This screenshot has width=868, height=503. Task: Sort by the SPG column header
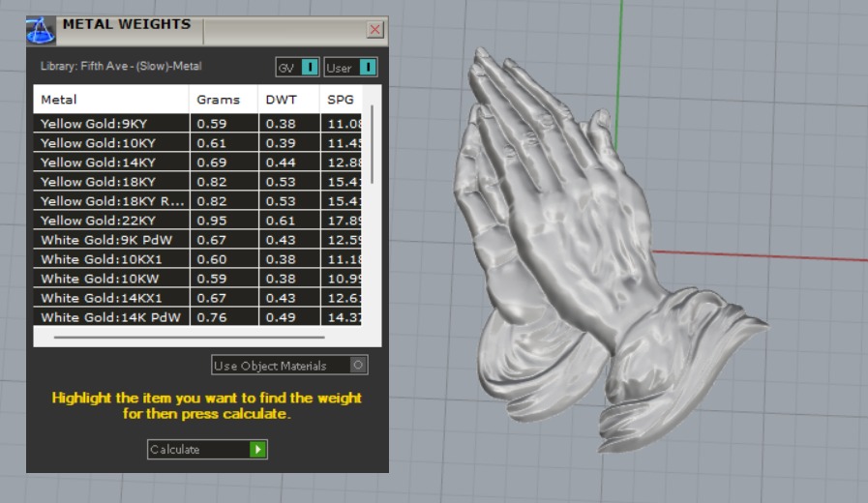[x=341, y=100]
